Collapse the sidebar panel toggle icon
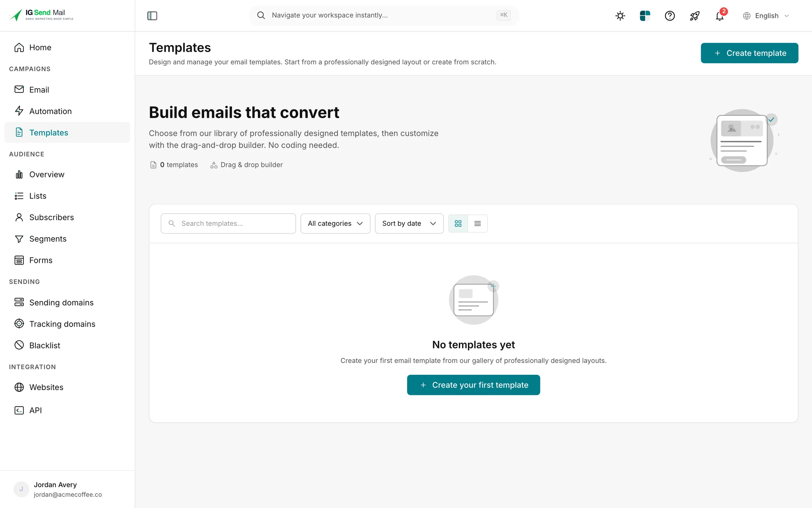The width and height of the screenshot is (812, 508). click(152, 16)
